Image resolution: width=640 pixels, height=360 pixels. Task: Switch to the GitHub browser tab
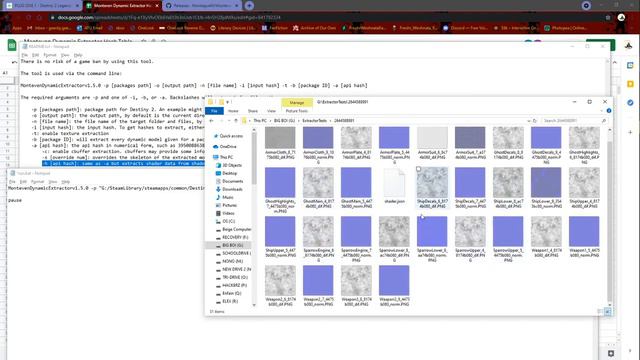(x=202, y=6)
